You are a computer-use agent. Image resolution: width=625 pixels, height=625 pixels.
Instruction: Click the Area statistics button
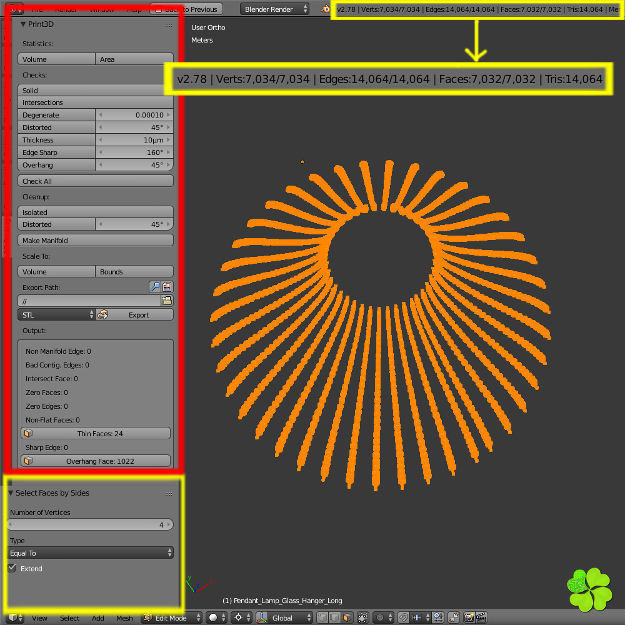pyautogui.click(x=134, y=59)
